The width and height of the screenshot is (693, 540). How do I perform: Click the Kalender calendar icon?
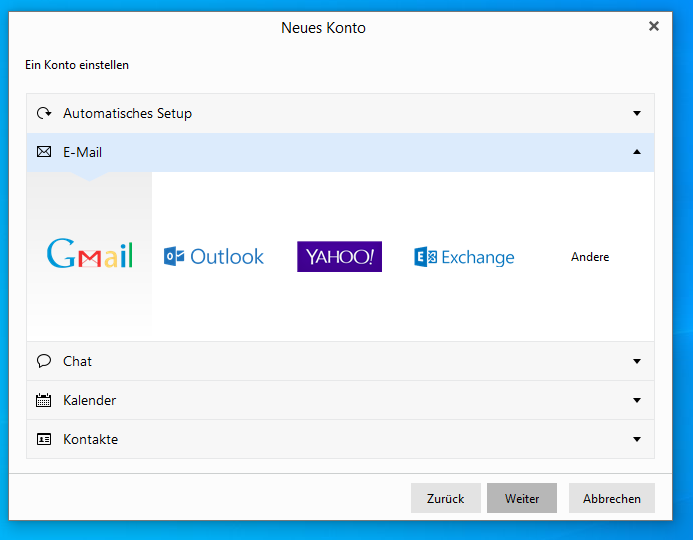tap(44, 400)
